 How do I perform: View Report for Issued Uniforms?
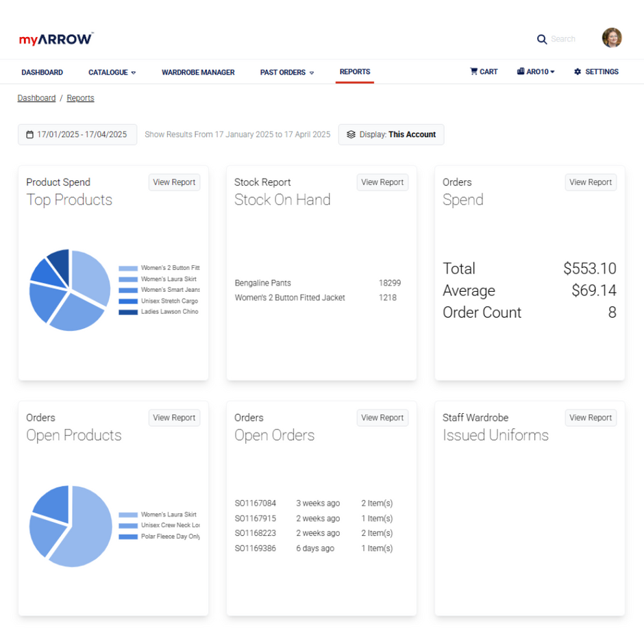tap(591, 417)
